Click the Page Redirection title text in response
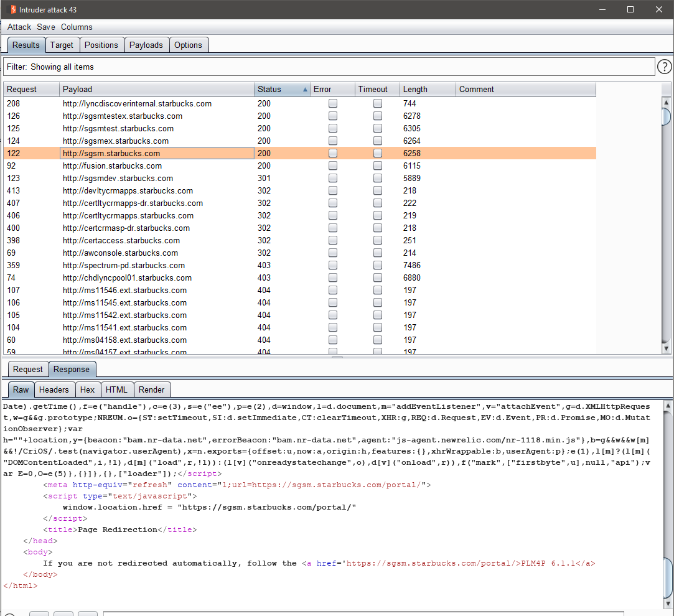 (x=118, y=530)
